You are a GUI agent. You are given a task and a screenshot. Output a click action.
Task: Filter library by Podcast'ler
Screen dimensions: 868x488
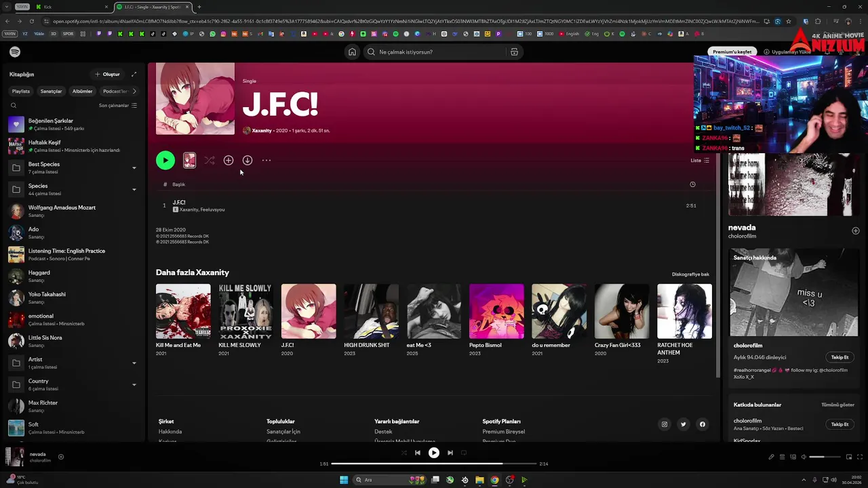(115, 91)
